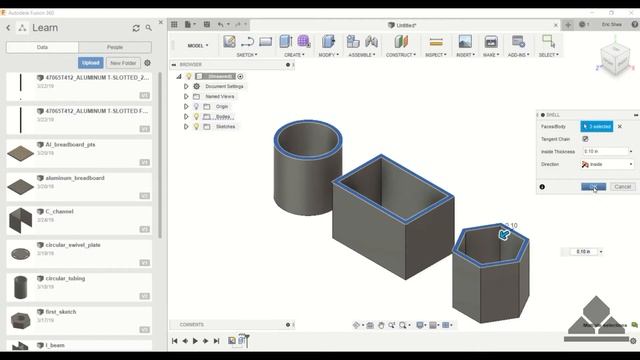
Task: Click the search icon in data panel
Action: [149, 28]
